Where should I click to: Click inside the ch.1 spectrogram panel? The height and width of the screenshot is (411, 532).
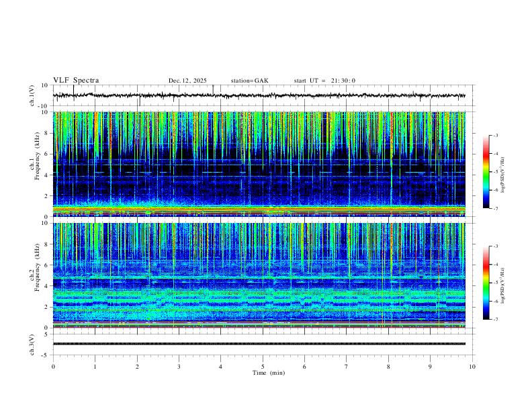click(x=259, y=164)
